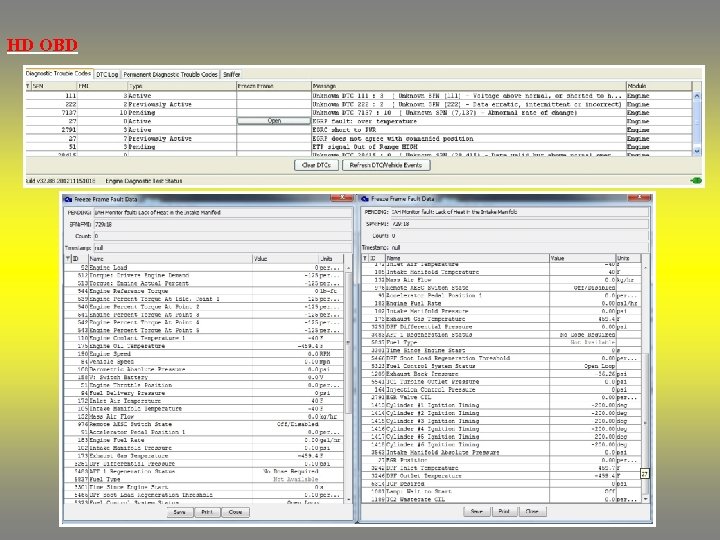Print left freeze frame fault data
Viewport: 720px width, 540px height.
(207, 511)
